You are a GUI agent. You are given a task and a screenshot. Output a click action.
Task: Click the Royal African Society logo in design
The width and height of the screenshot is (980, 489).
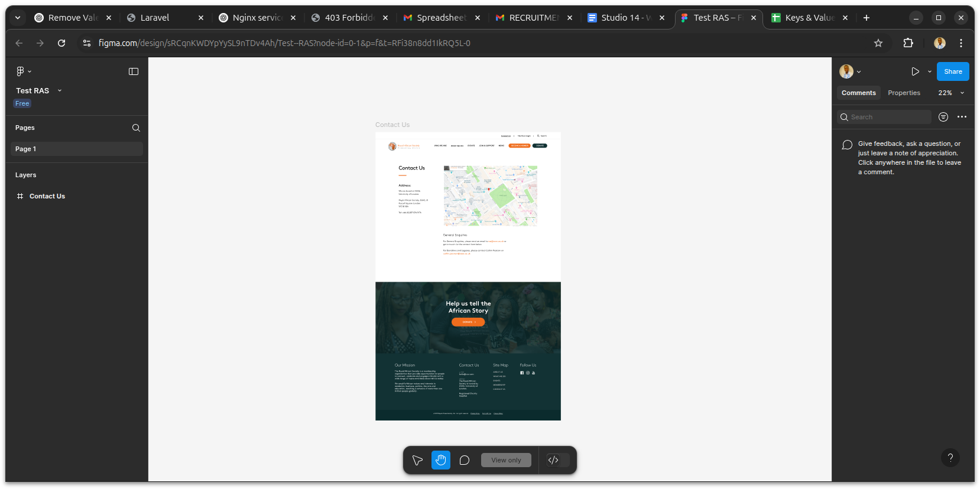click(404, 146)
